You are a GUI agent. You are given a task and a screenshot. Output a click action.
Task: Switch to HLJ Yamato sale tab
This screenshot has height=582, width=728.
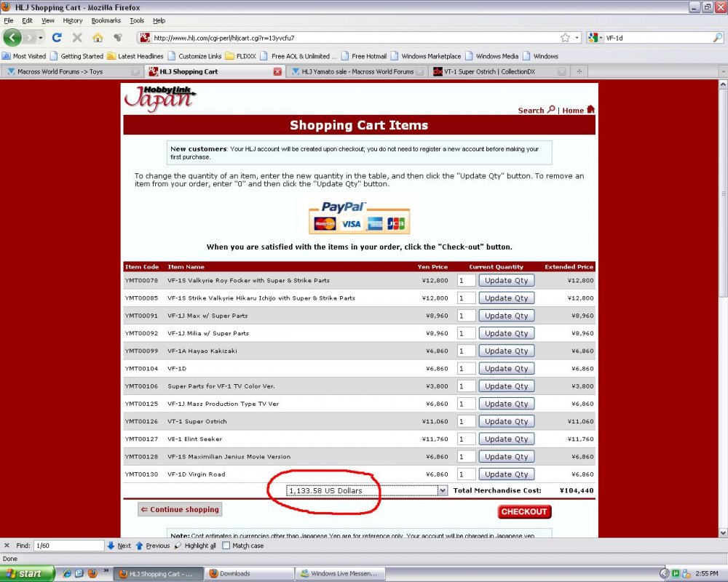point(357,71)
